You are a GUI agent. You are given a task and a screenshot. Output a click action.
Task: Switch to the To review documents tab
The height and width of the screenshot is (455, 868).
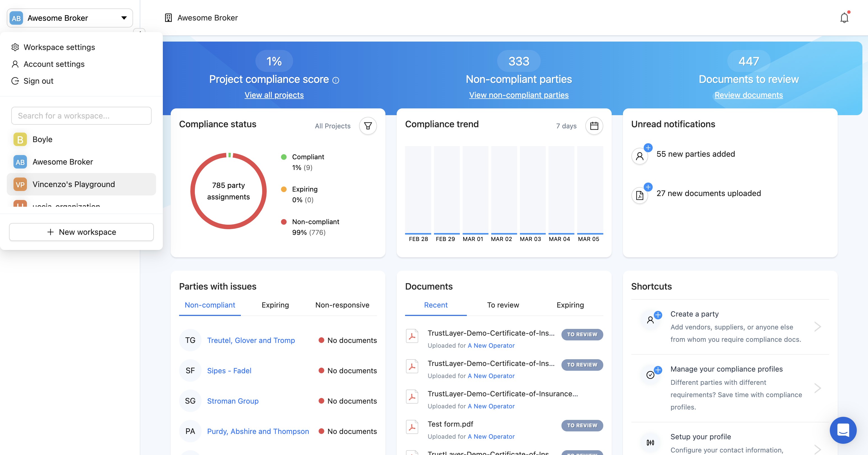pos(503,305)
